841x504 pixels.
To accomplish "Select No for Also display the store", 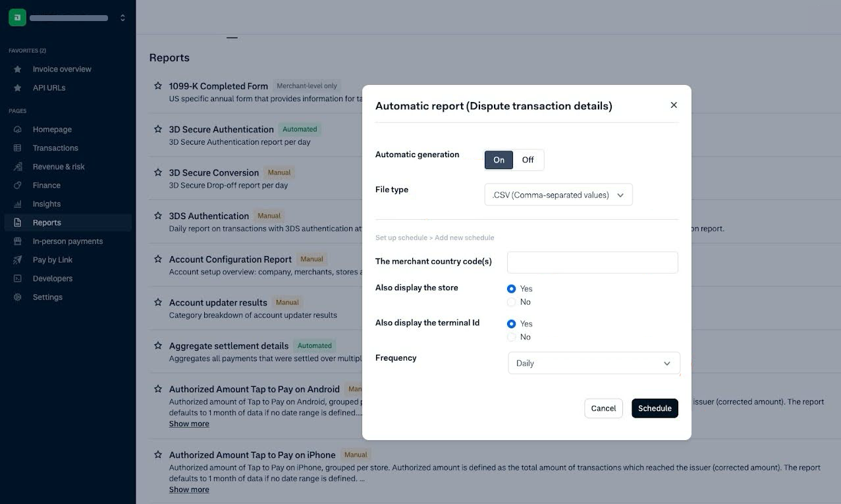I will point(512,302).
